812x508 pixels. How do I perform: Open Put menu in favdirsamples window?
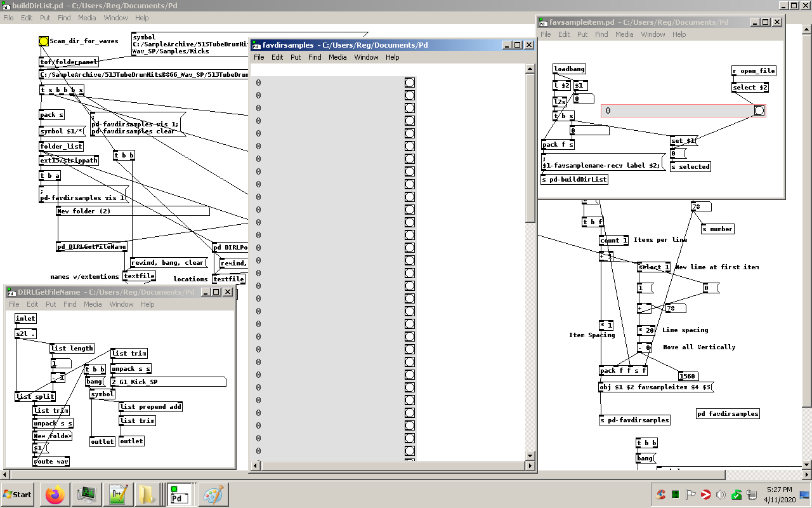pos(296,57)
